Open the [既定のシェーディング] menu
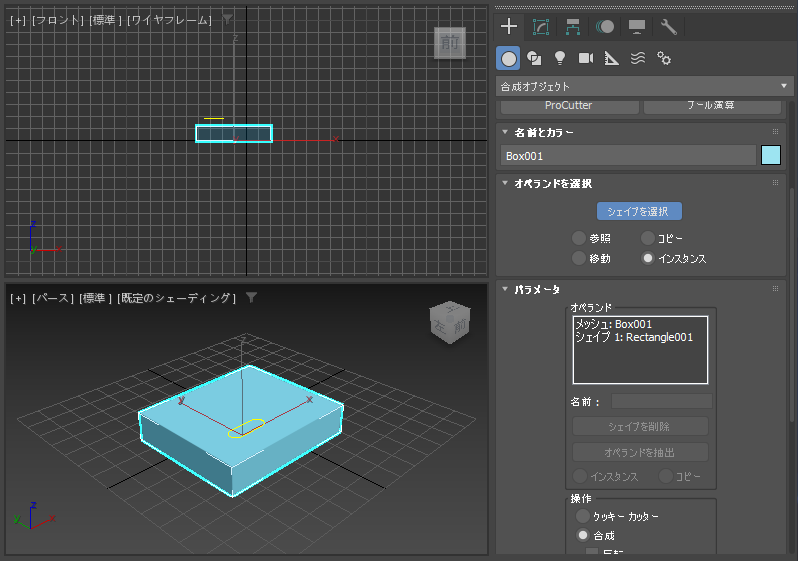 coord(176,298)
